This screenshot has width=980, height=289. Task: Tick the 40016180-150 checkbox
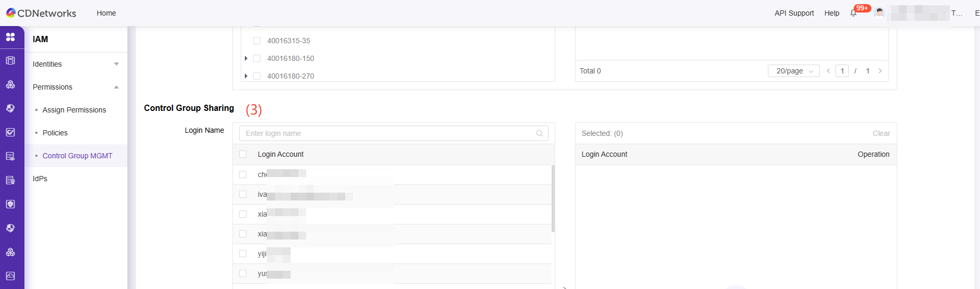pos(257,58)
